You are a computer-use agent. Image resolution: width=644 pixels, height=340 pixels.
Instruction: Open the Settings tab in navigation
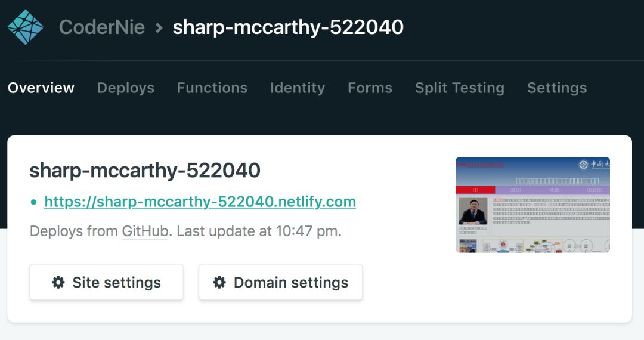[x=557, y=88]
